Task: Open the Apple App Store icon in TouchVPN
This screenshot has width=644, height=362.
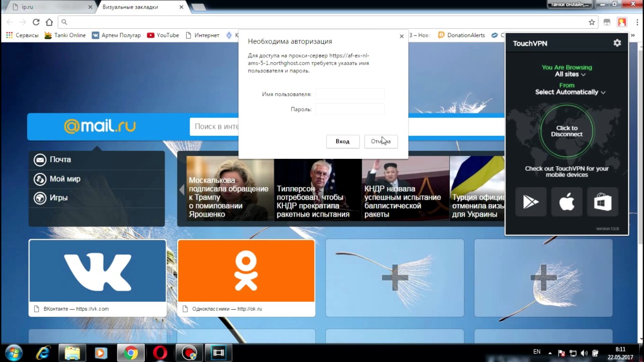Action: (567, 202)
